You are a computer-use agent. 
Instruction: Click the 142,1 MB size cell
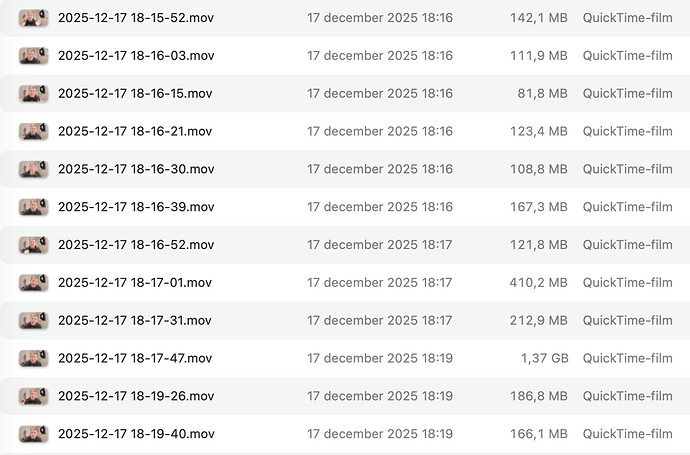pos(538,18)
